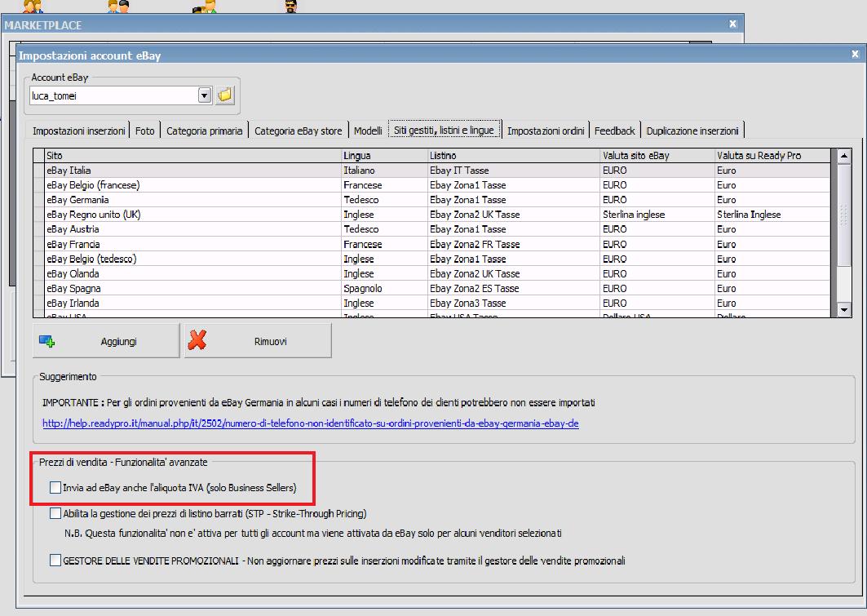The width and height of the screenshot is (867, 616).
Task: Go to the Categoria eBay store tab
Action: (298, 131)
